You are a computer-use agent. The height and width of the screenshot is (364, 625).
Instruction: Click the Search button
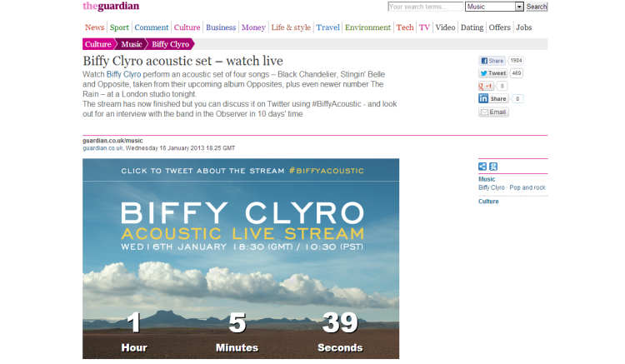[536, 7]
